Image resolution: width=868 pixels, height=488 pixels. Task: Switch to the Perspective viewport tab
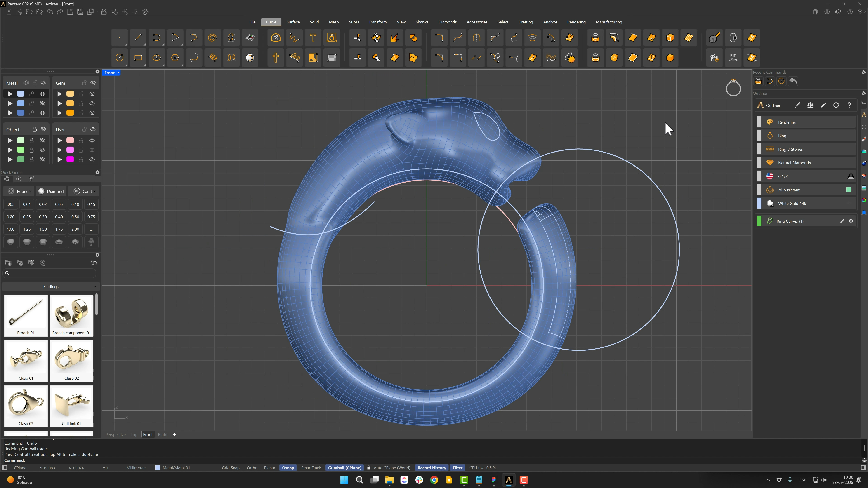click(116, 434)
